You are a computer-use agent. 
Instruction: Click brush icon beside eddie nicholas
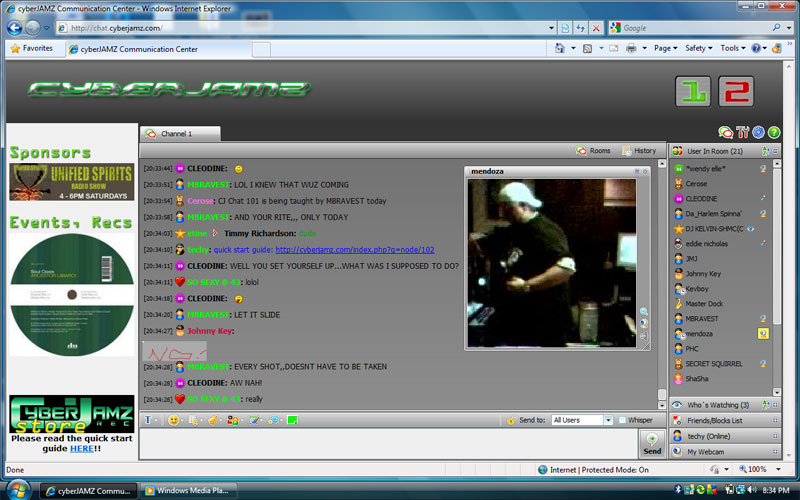[763, 244]
